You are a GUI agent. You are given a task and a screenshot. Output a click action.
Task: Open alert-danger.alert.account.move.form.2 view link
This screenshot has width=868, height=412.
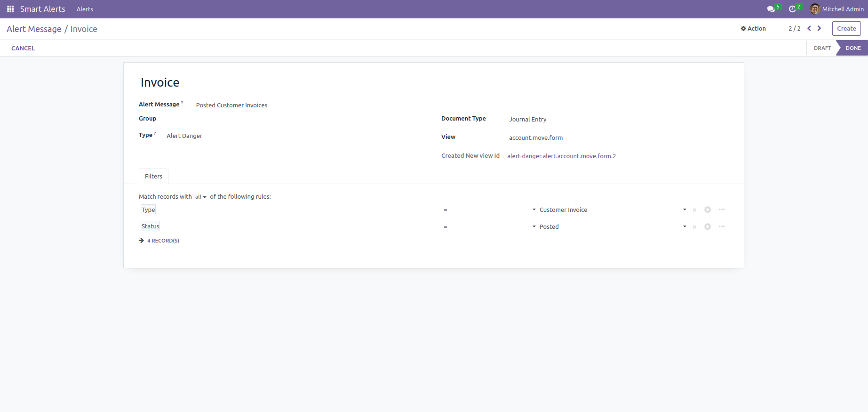[561, 156]
